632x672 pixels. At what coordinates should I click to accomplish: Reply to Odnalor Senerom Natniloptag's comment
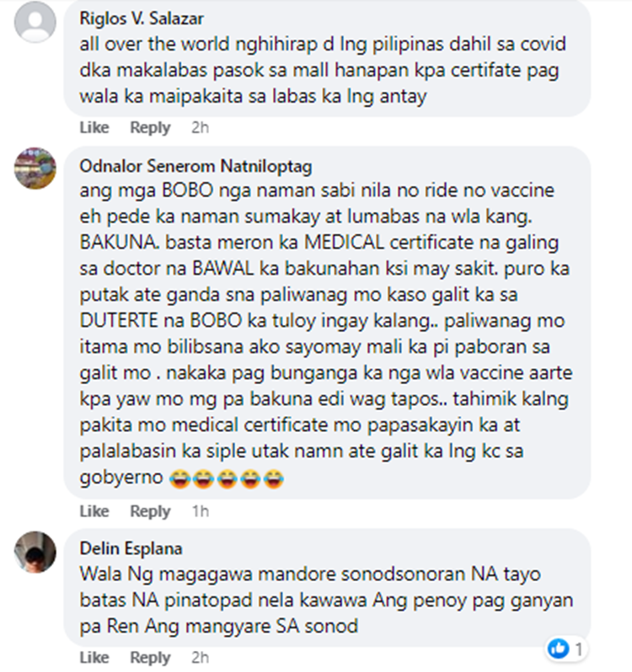tap(150, 511)
